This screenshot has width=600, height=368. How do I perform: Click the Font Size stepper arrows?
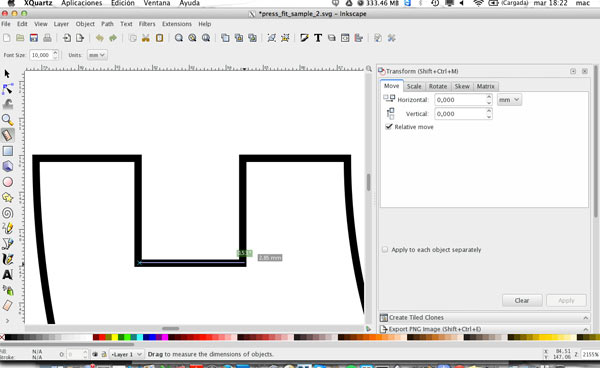click(x=55, y=55)
